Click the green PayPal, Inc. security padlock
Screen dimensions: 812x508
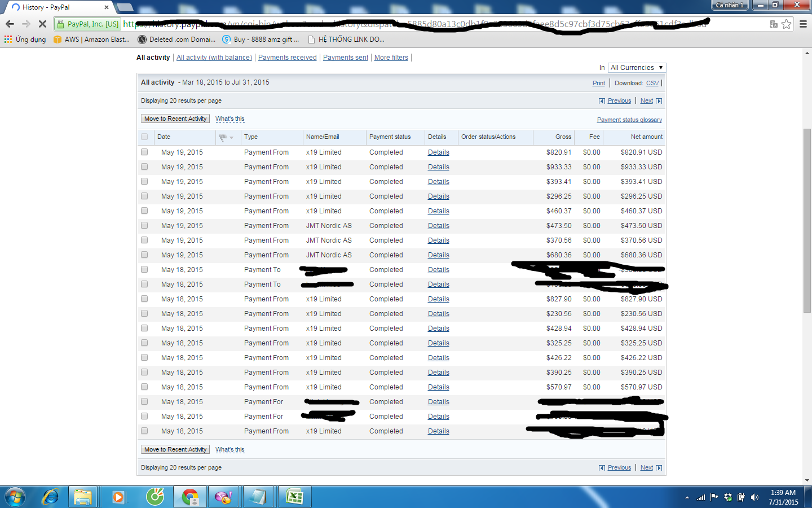[60, 24]
